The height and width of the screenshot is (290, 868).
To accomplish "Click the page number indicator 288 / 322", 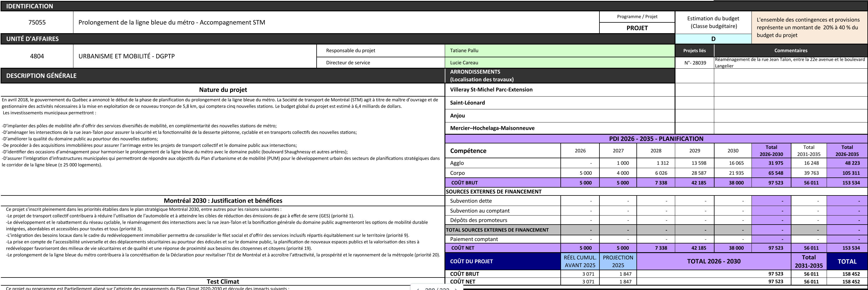I will click(437, 289).
